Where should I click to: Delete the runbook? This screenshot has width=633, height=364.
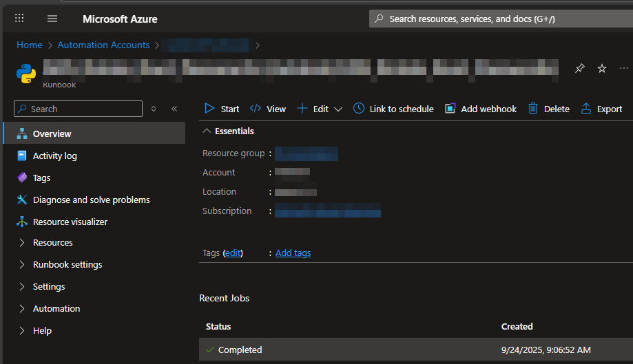click(549, 109)
